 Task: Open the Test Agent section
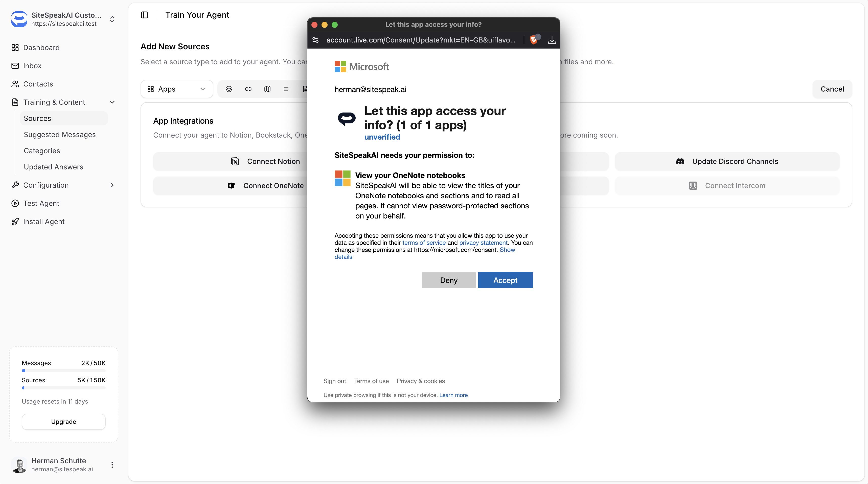pyautogui.click(x=41, y=203)
